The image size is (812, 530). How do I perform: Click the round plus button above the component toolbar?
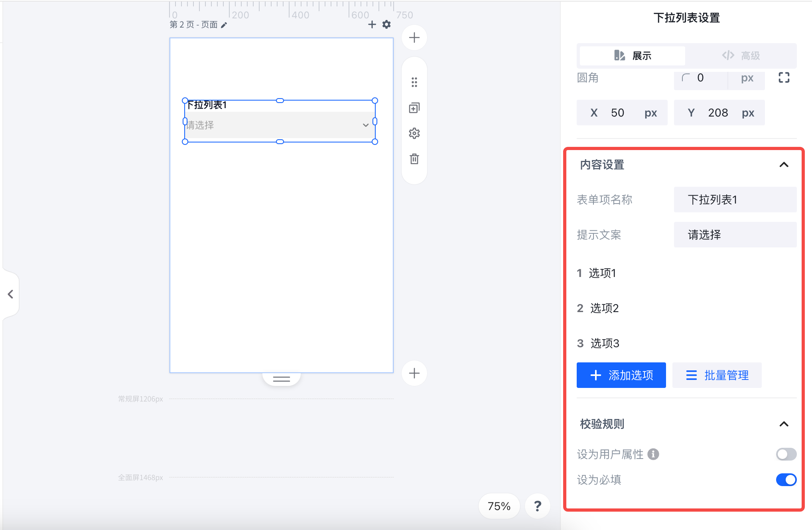tap(414, 38)
